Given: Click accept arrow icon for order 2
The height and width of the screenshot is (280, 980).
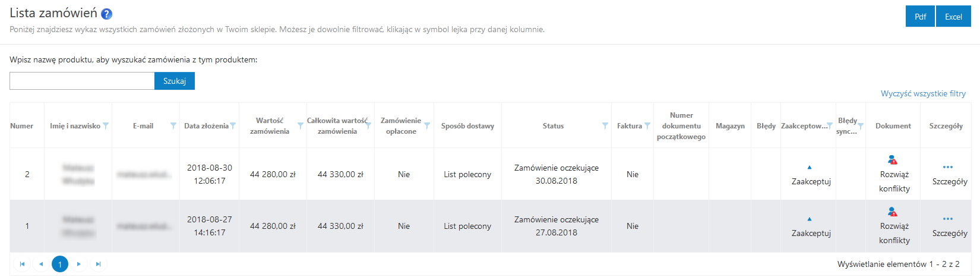Looking at the screenshot, I should point(809,168).
